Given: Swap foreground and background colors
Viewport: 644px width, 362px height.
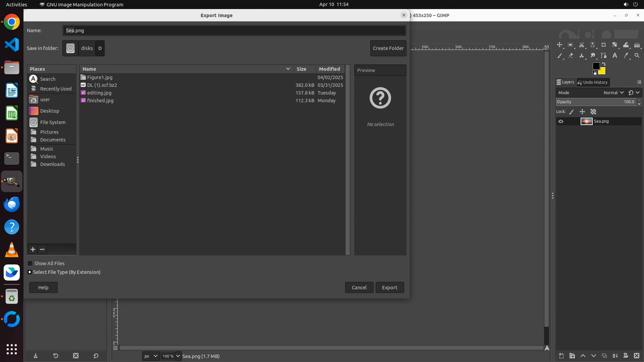Looking at the screenshot, I should tap(604, 64).
